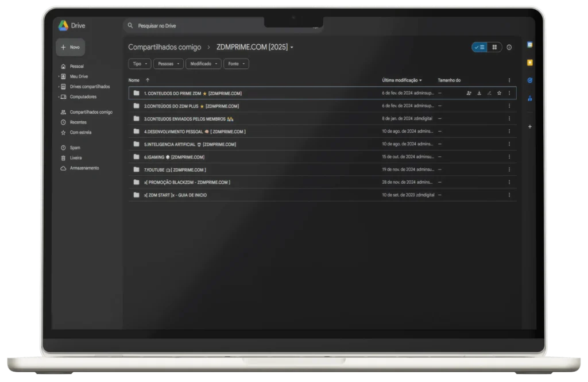The width and height of the screenshot is (588, 382).
Task: Star the 1. CONTEUDOS DO PRIME ZDM folder
Action: 499,93
